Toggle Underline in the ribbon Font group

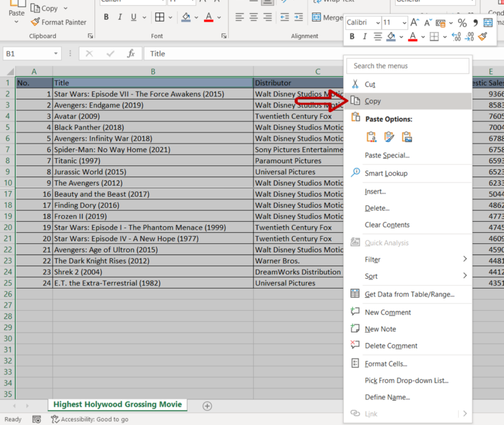(x=134, y=17)
